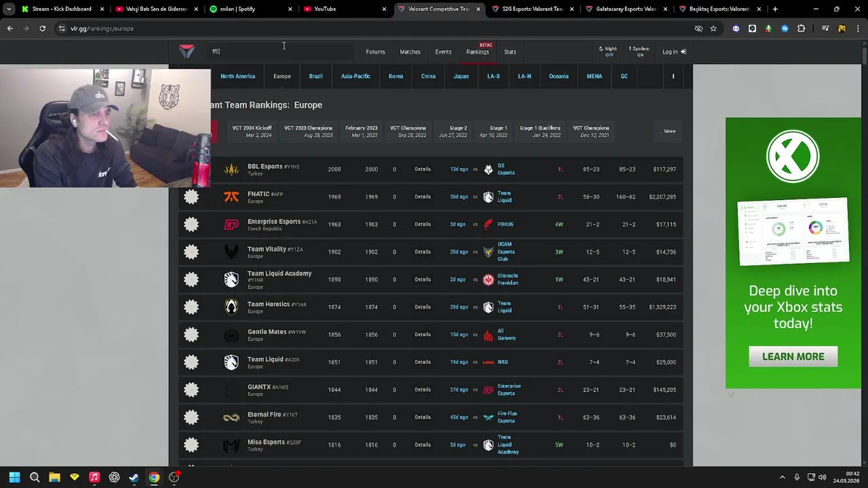This screenshot has height=488, width=868.
Task: Toggle Night mode switch
Action: [x=608, y=52]
